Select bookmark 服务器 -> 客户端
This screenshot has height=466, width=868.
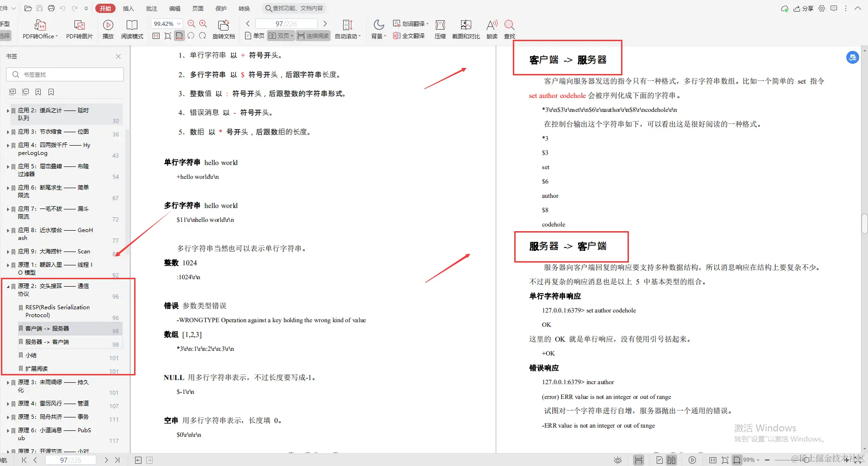[48, 342]
